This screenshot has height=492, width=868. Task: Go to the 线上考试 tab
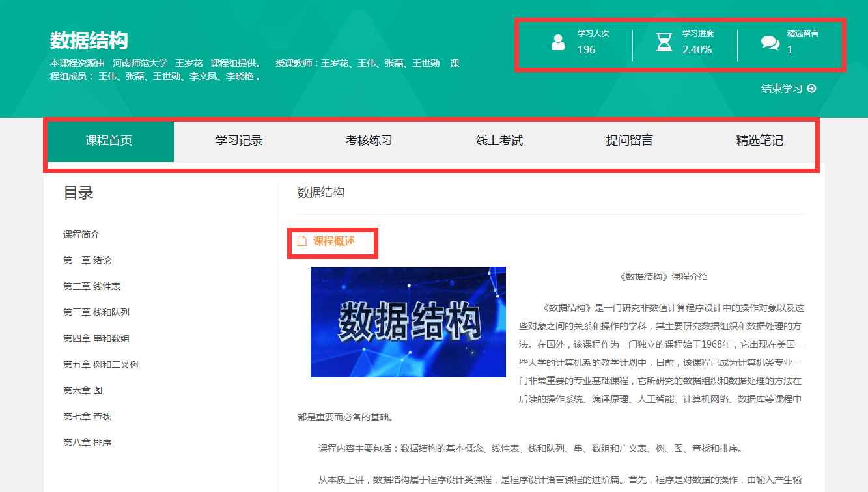tap(499, 141)
